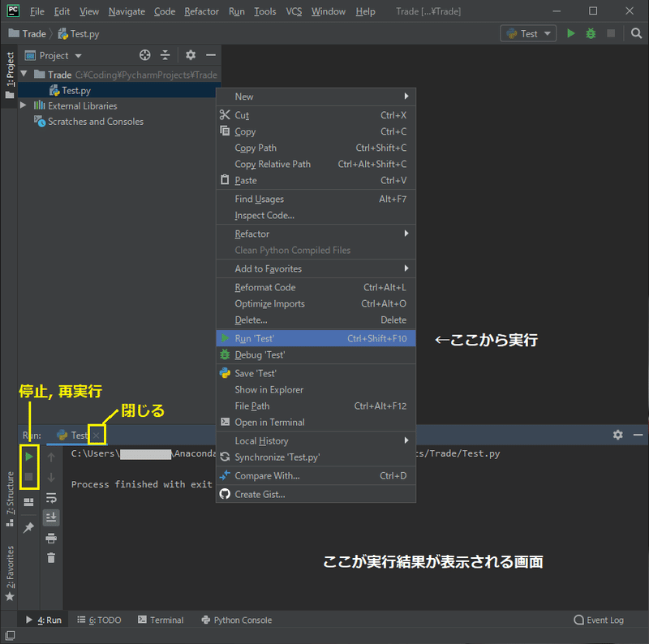This screenshot has height=644, width=649.
Task: Click the locate/scroll from source target icon
Action: (145, 55)
